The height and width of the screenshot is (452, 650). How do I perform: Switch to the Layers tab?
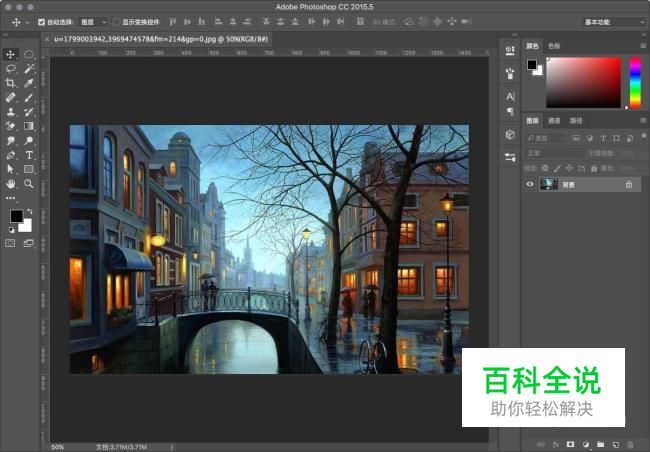(x=532, y=121)
